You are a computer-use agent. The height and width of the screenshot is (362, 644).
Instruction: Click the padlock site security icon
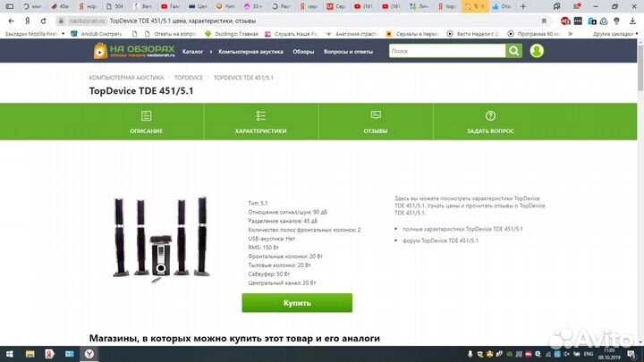(x=61, y=21)
